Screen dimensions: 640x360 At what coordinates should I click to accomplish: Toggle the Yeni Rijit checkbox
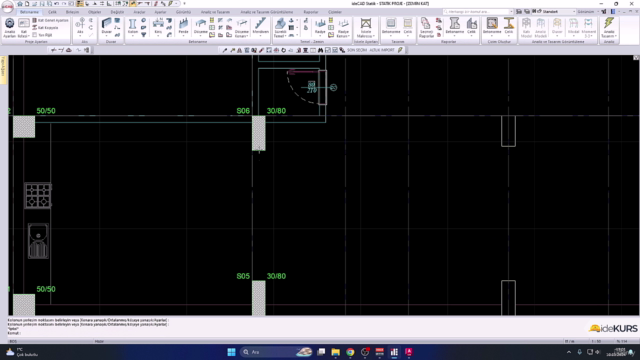pyautogui.click(x=34, y=35)
